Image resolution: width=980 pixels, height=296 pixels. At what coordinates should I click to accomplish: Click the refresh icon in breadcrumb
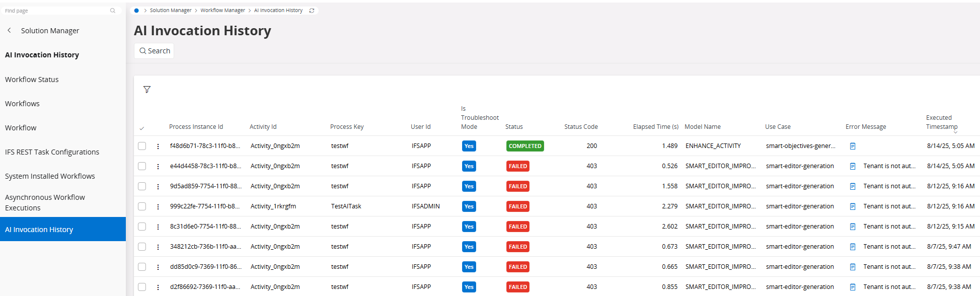click(312, 11)
